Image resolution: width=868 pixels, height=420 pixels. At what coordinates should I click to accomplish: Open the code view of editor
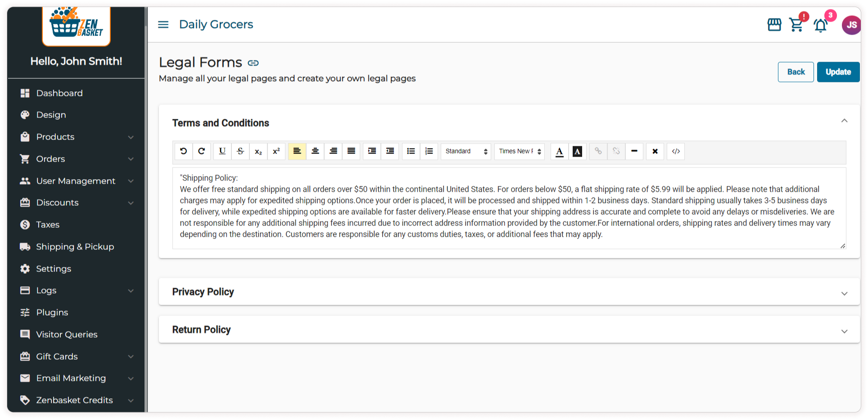(x=676, y=151)
